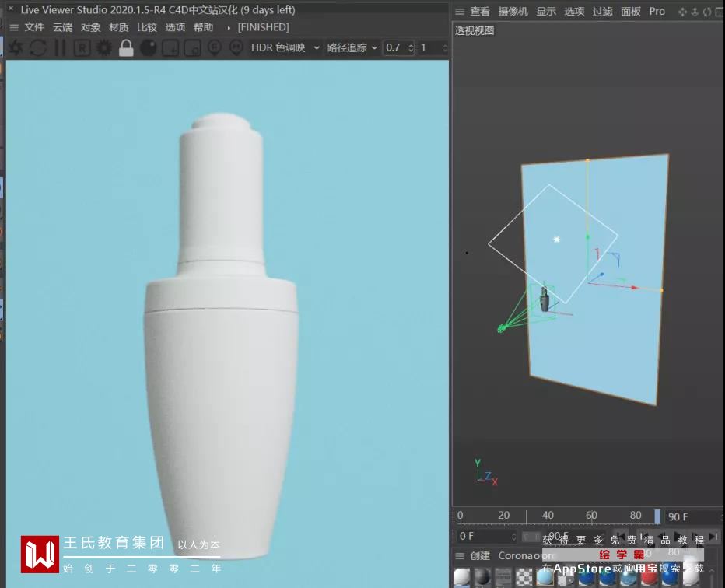Click the timeline playhead at frame 90

click(657, 516)
